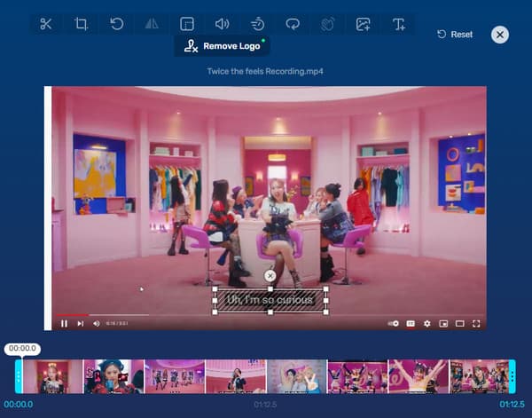532x418 pixels.
Task: Toggle subtitles CC button in player
Action: [x=411, y=324]
